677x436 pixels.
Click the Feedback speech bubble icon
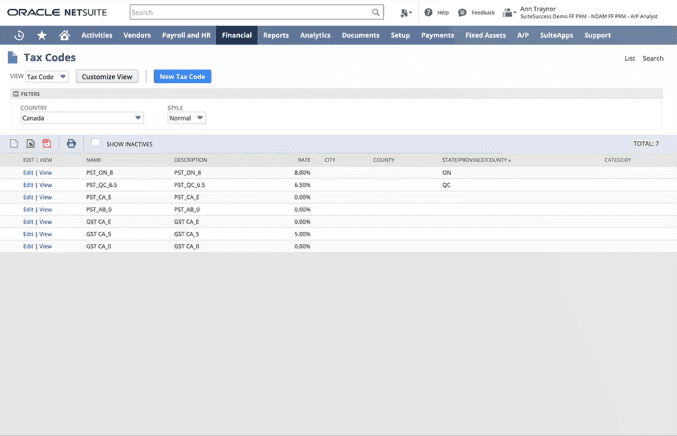(x=462, y=13)
